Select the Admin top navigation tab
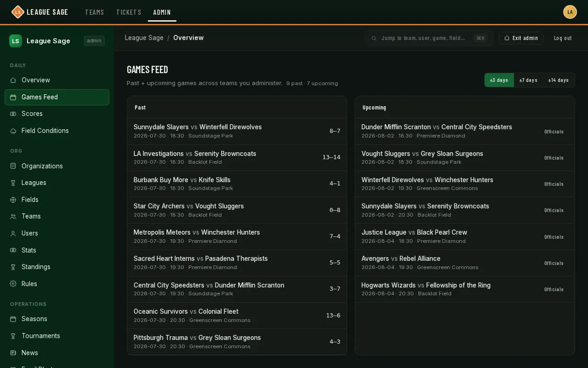The image size is (588, 368). (x=162, y=12)
